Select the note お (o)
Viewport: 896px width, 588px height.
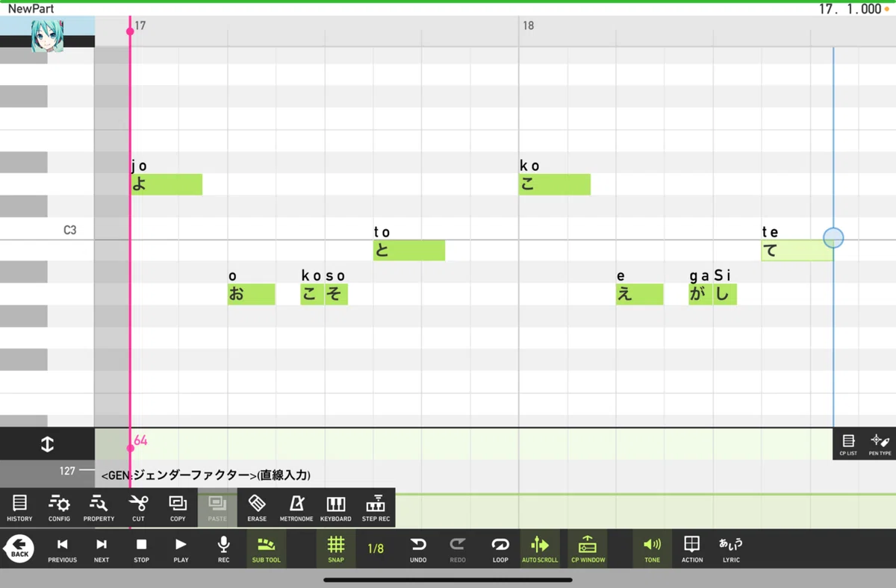[x=252, y=294]
